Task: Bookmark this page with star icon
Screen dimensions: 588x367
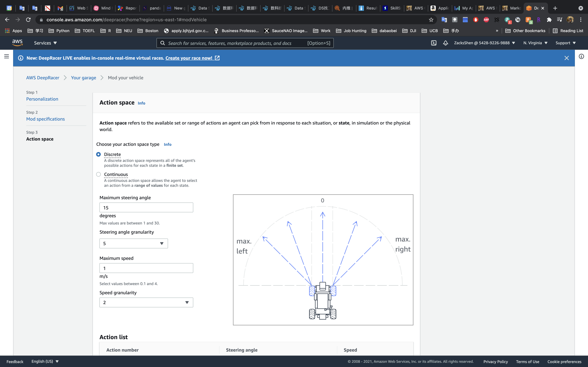Action: (431, 20)
